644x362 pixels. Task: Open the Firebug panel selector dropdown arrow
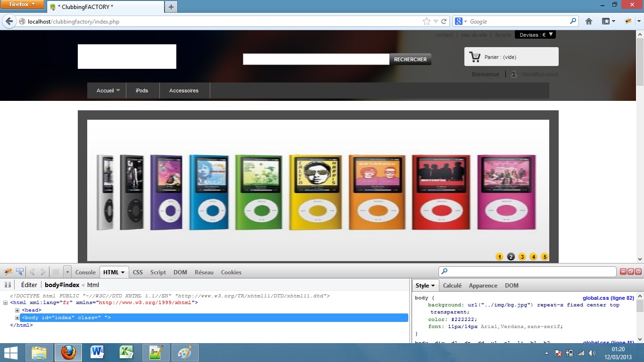tap(67, 272)
